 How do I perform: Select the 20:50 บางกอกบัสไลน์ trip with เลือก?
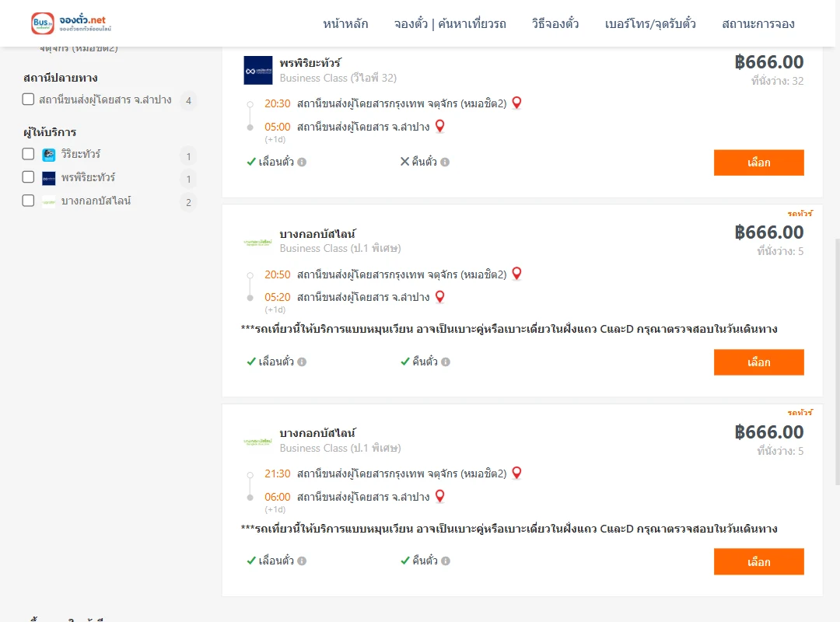(758, 362)
